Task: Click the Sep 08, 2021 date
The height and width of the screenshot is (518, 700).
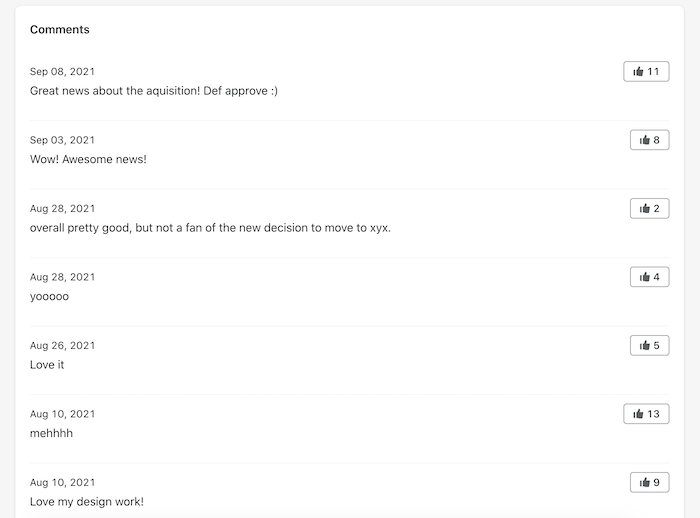Action: click(62, 71)
